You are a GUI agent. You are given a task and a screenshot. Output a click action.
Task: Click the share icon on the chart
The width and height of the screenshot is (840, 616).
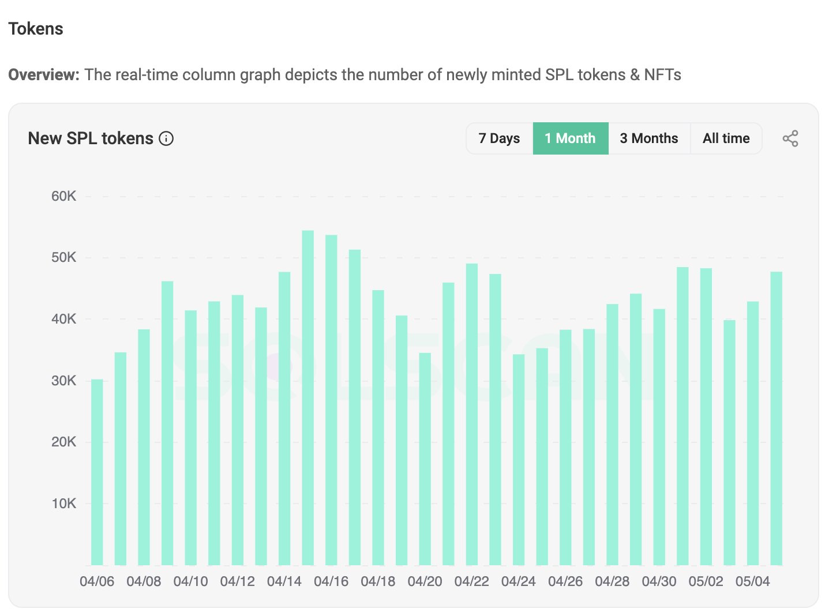pyautogui.click(x=790, y=138)
